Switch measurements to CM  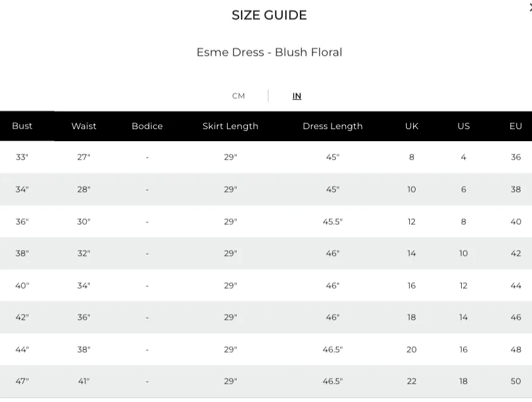click(x=238, y=96)
